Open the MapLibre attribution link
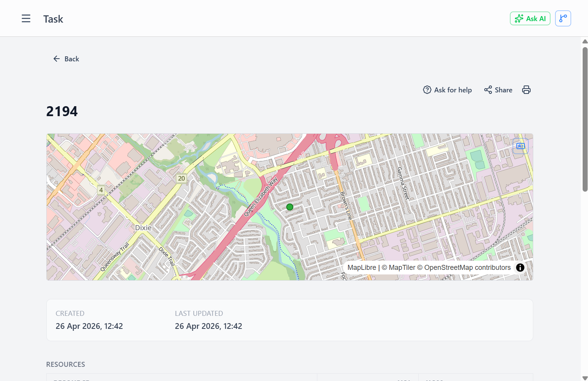Viewport: 588px width, 381px height. (x=362, y=268)
